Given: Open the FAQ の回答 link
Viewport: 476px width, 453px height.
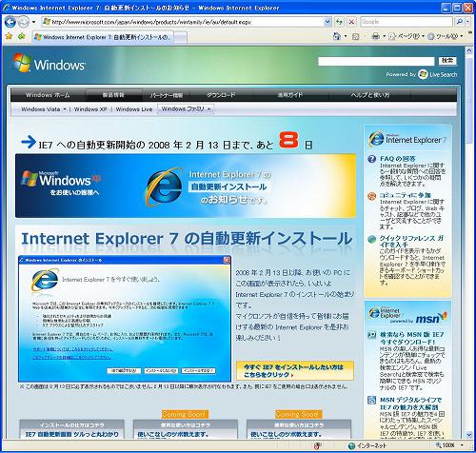Looking at the screenshot, I should (398, 159).
